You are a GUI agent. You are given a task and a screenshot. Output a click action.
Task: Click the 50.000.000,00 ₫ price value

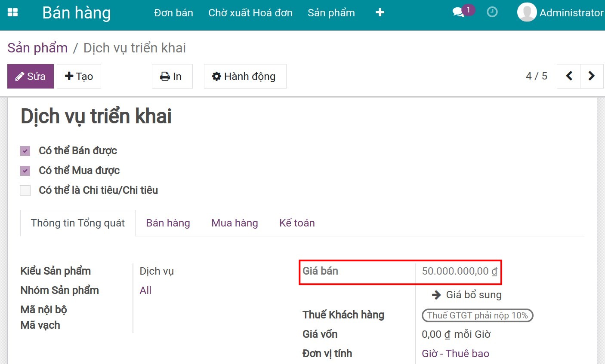coord(460,271)
